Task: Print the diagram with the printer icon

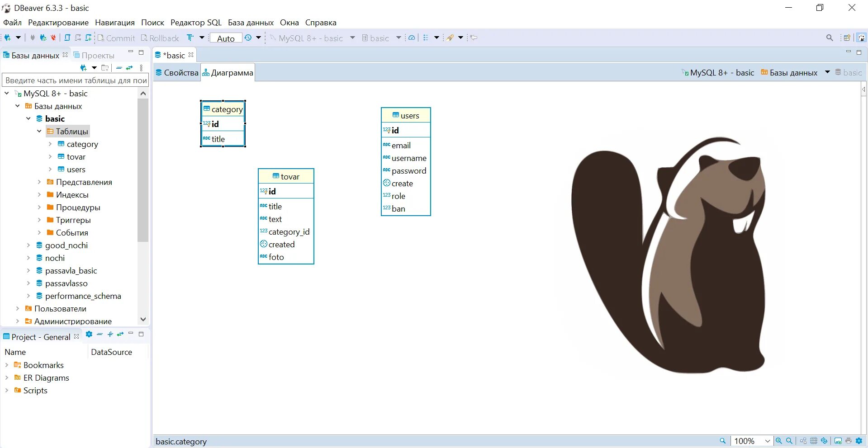Action: coord(849,441)
